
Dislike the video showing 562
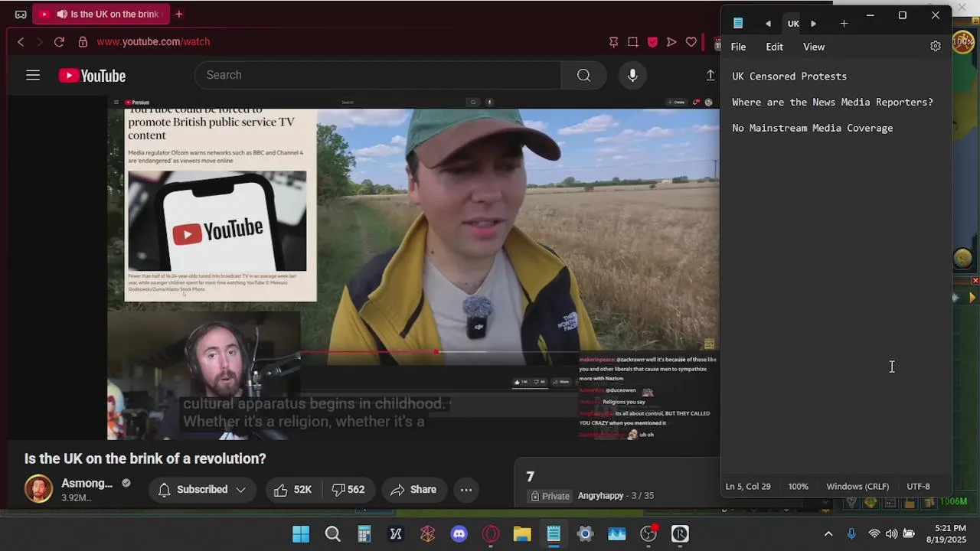click(x=348, y=490)
